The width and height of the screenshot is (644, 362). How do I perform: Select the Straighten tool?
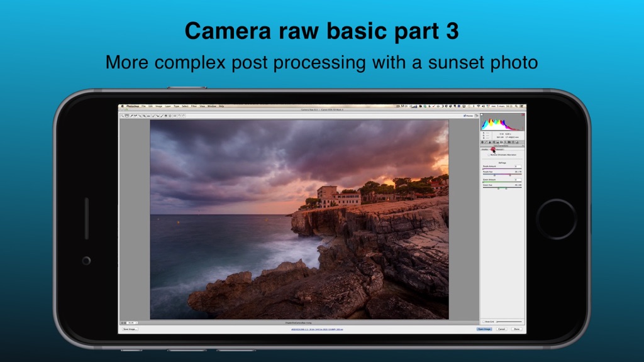pos(148,116)
